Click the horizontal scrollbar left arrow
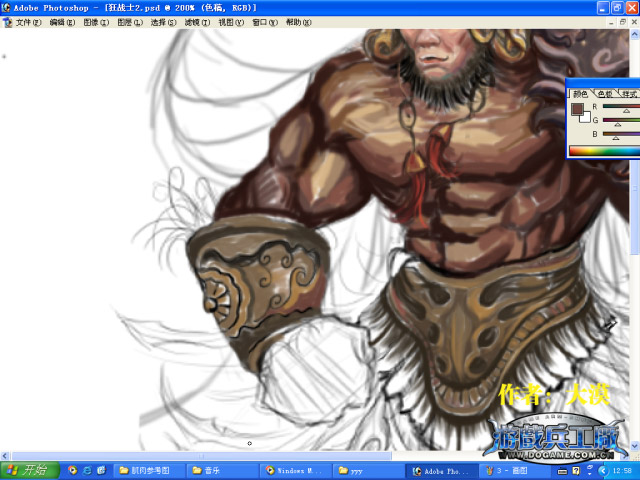This screenshot has height=480, width=640. [5, 456]
